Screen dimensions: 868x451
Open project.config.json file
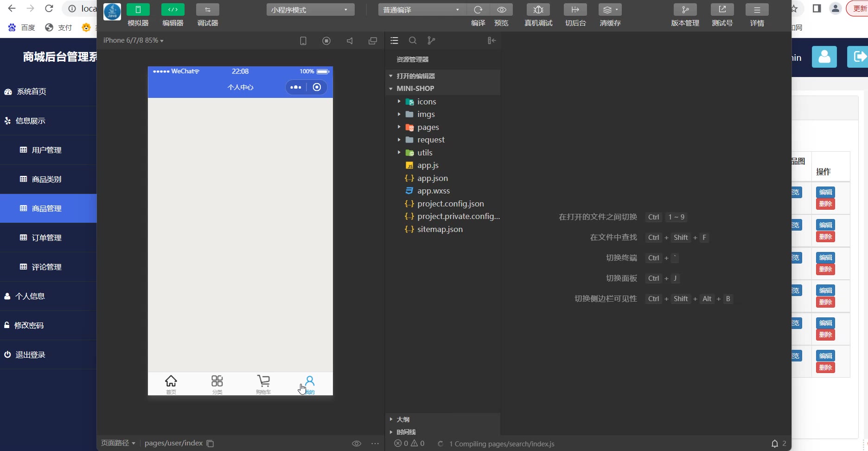point(443,204)
